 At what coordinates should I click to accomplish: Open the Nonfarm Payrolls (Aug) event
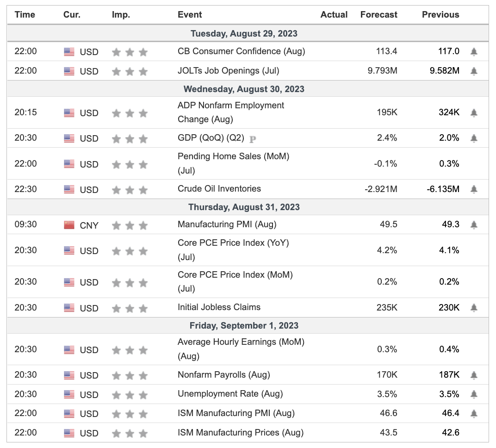[223, 375]
